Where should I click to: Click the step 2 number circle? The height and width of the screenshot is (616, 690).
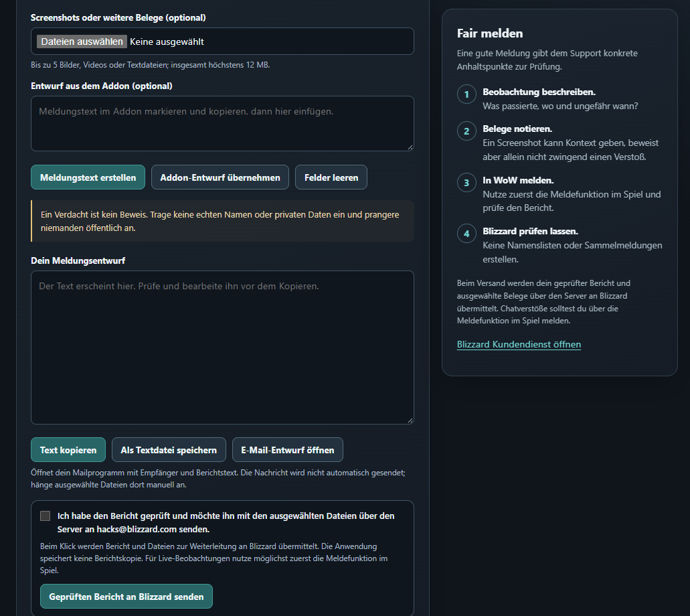[466, 131]
